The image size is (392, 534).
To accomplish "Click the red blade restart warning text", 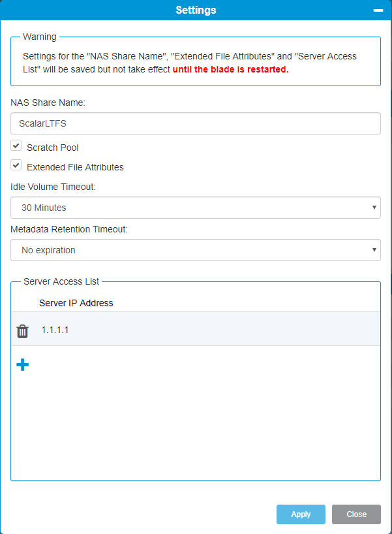I will [231, 69].
